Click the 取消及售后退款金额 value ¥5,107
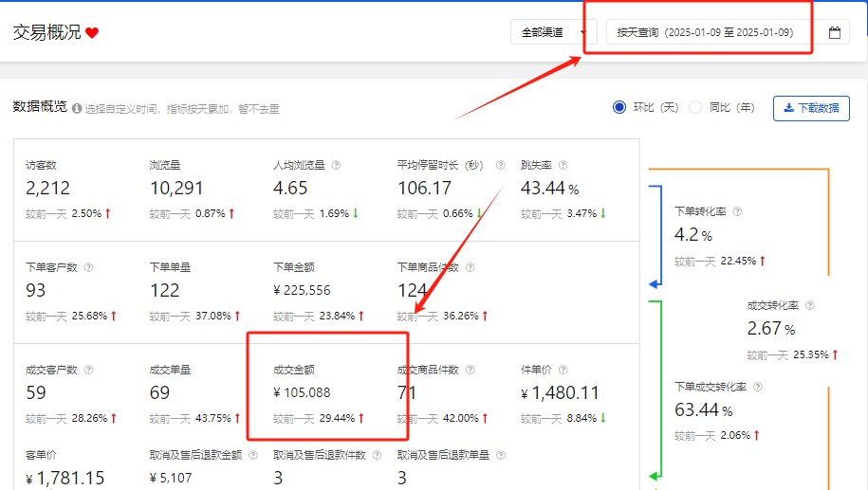Viewport: 868px width, 490px height. (x=171, y=478)
